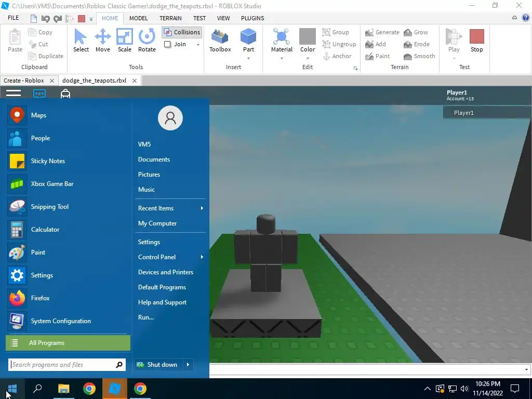Screen dimensions: 532x399
Task: Click Copy in Clipboard group
Action: tap(41, 32)
